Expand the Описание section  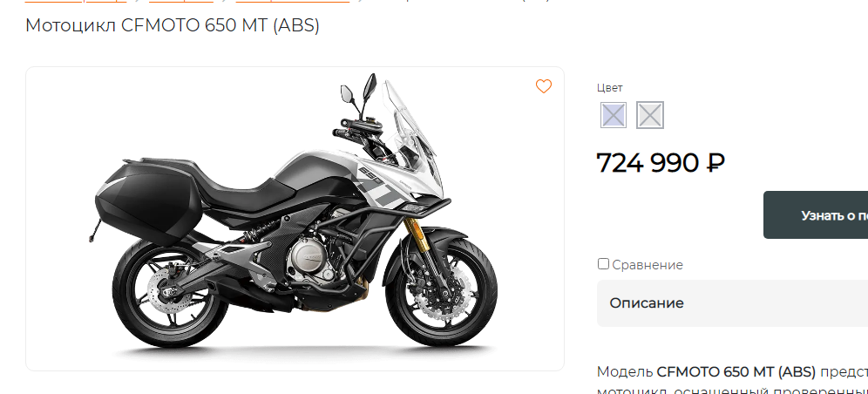(732, 303)
